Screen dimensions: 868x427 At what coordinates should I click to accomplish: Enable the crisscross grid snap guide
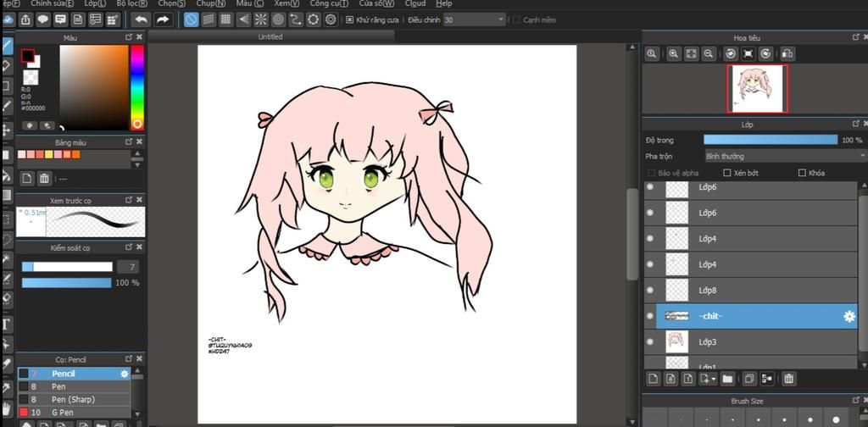225,20
